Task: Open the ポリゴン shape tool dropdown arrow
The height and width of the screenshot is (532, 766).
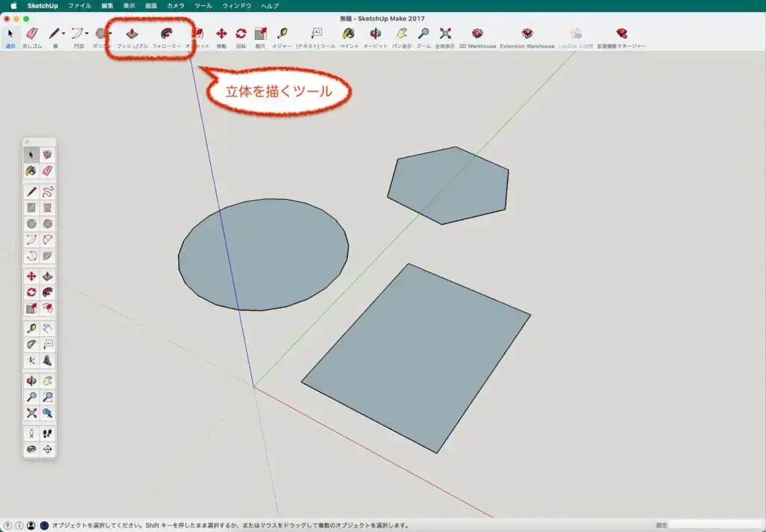Action: [111, 34]
